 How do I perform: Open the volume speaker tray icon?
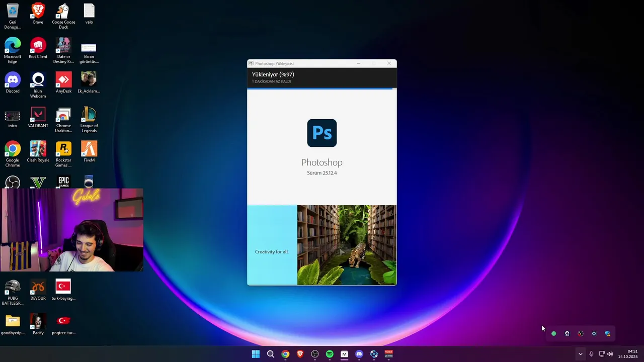pyautogui.click(x=610, y=354)
